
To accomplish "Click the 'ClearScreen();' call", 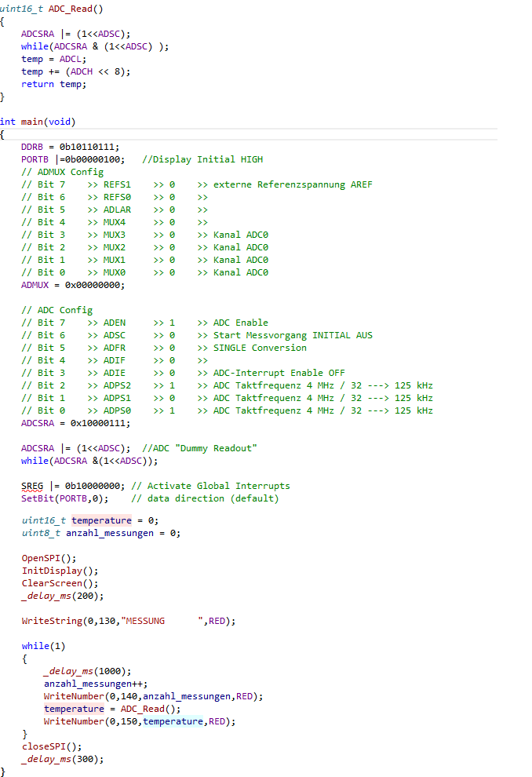I will (60, 583).
